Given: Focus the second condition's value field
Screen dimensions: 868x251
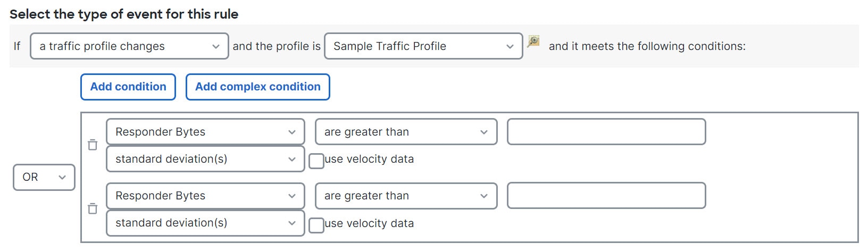Looking at the screenshot, I should 606,196.
